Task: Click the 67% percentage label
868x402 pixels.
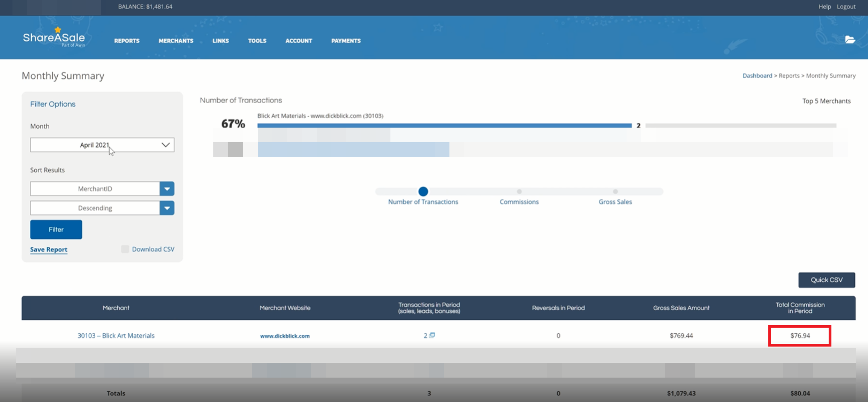Action: [233, 123]
